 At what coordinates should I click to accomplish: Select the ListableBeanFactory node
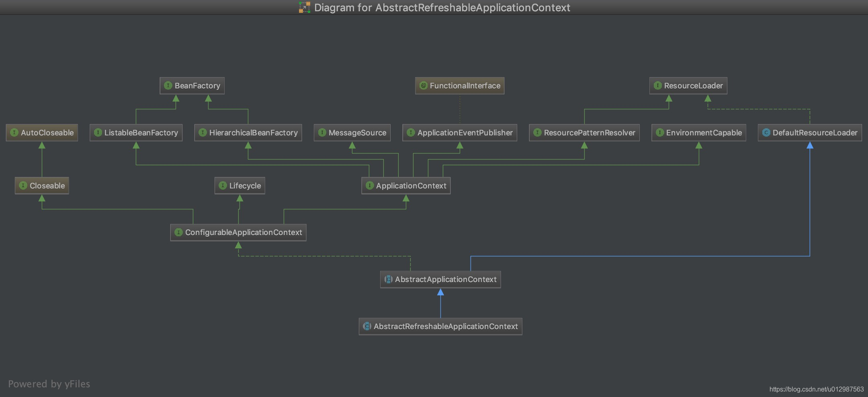click(136, 133)
